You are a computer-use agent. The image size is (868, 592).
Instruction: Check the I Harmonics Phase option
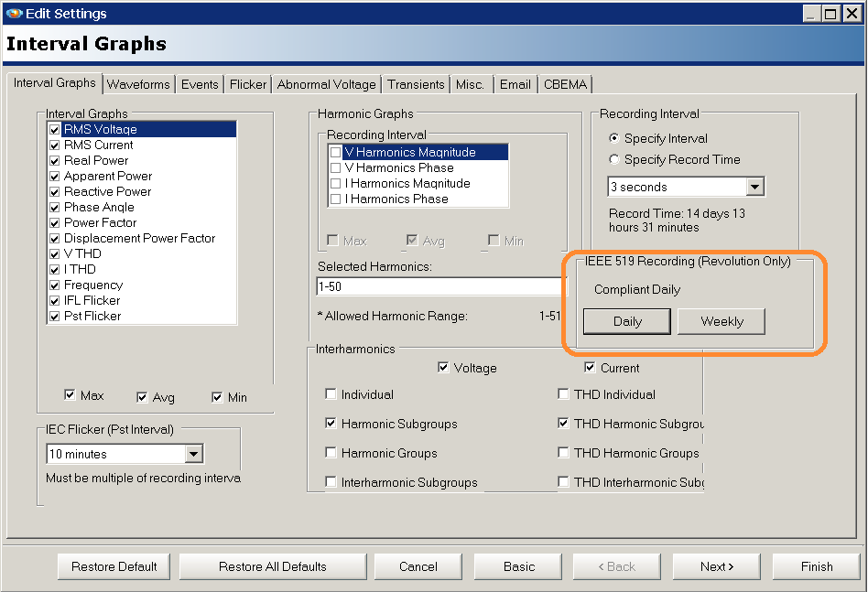pyautogui.click(x=336, y=199)
